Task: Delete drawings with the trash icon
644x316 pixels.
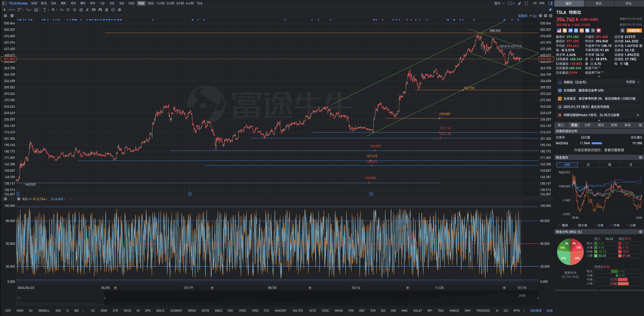Action: click(107, 10)
